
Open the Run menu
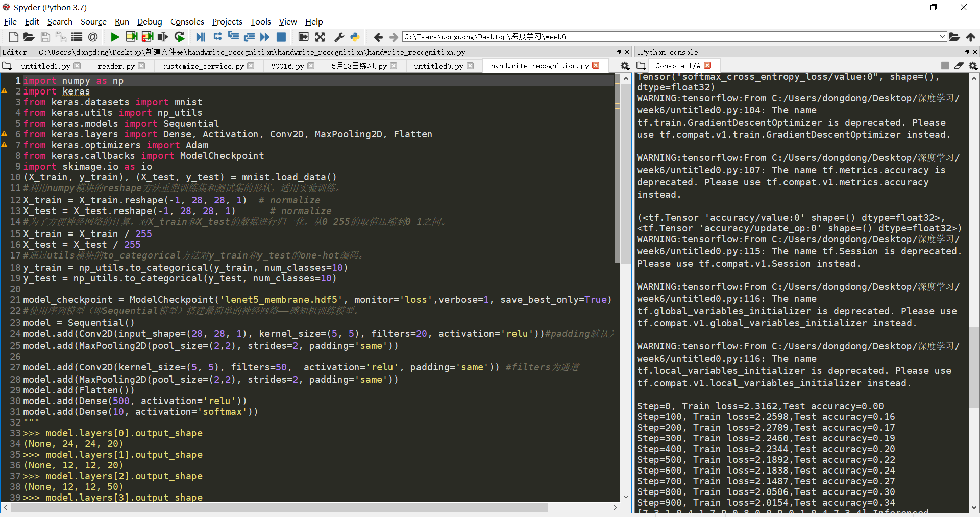(x=122, y=21)
